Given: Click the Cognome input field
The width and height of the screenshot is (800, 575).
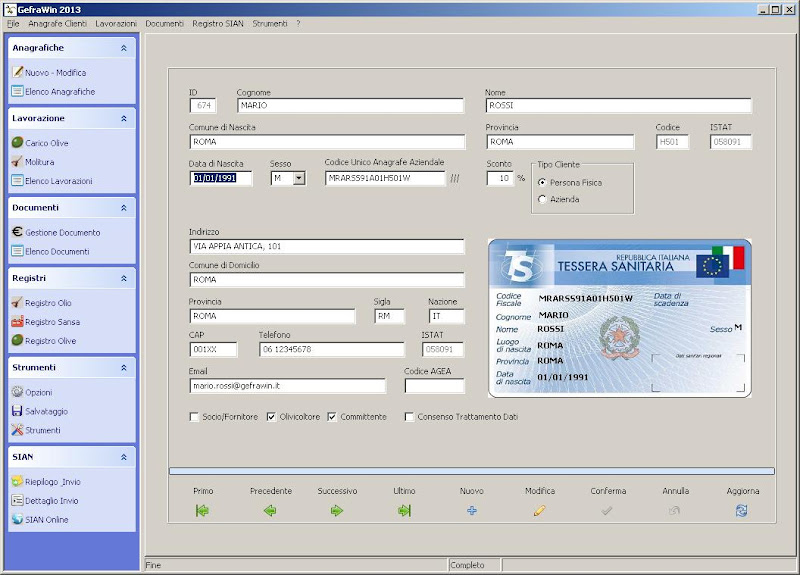Looking at the screenshot, I should (x=351, y=105).
